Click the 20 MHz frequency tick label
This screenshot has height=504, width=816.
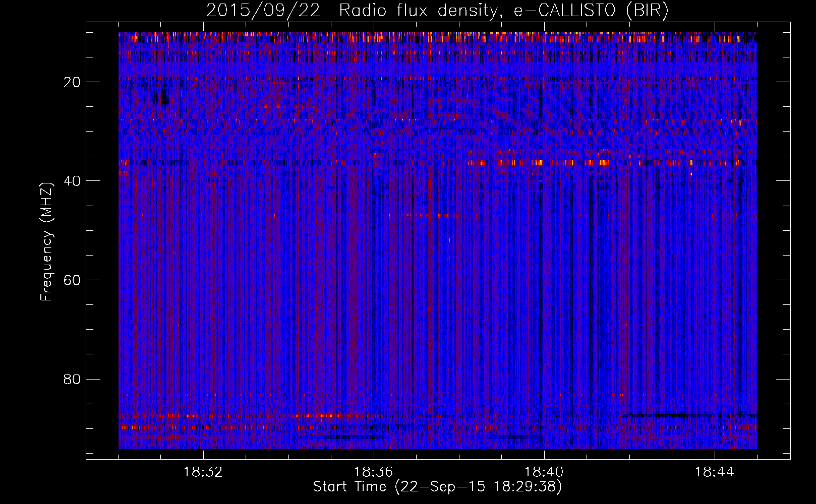[72, 82]
